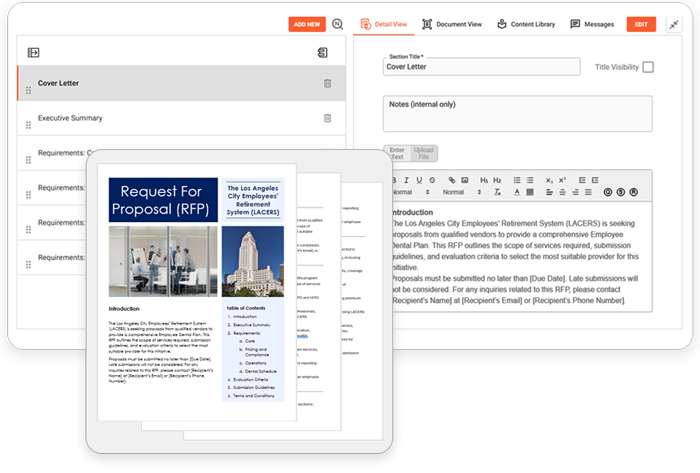The width and height of the screenshot is (700, 473).
Task: Increase indent with the indent icon
Action: tap(595, 180)
